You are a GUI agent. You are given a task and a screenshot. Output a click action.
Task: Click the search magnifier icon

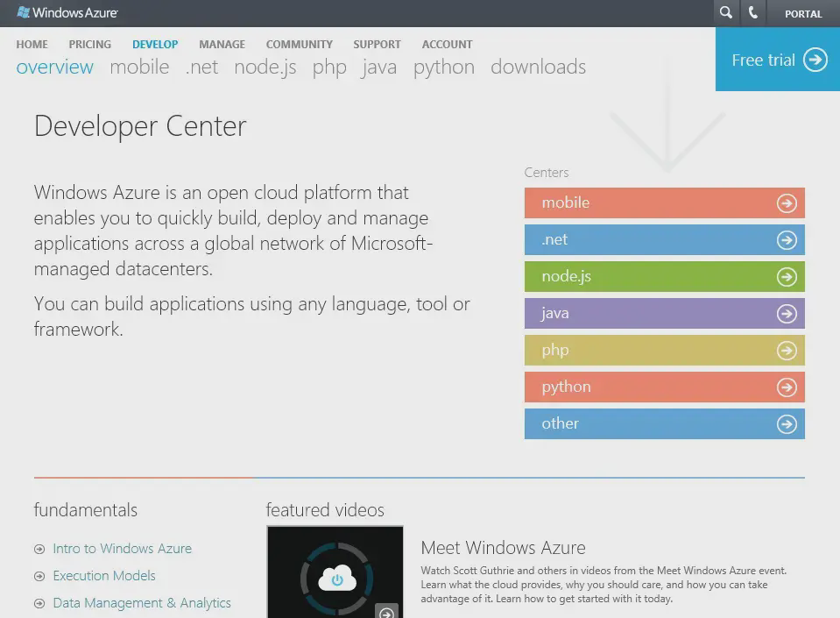(x=725, y=13)
